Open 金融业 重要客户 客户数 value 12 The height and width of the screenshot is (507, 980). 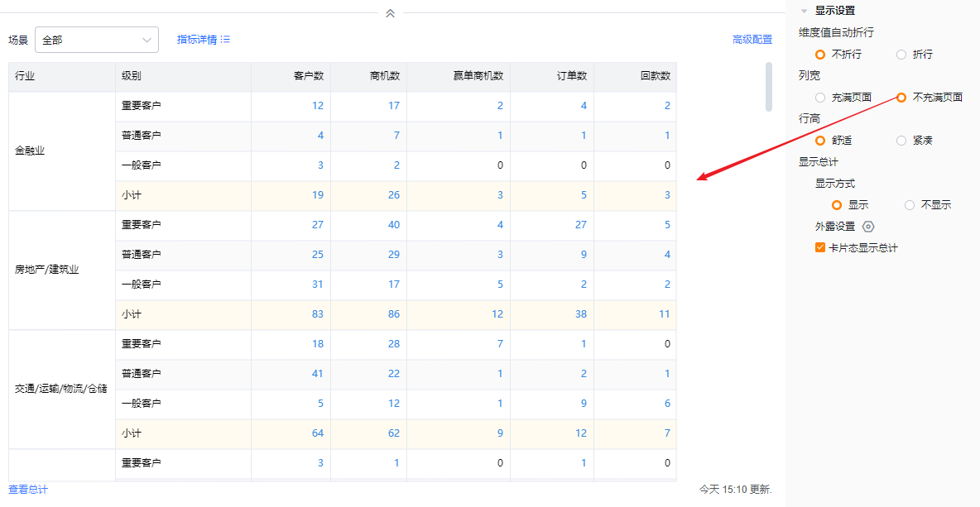click(318, 106)
